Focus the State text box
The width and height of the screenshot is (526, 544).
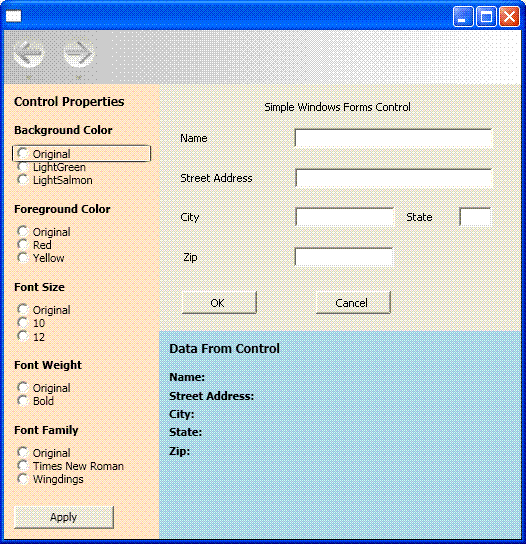pyautogui.click(x=475, y=217)
